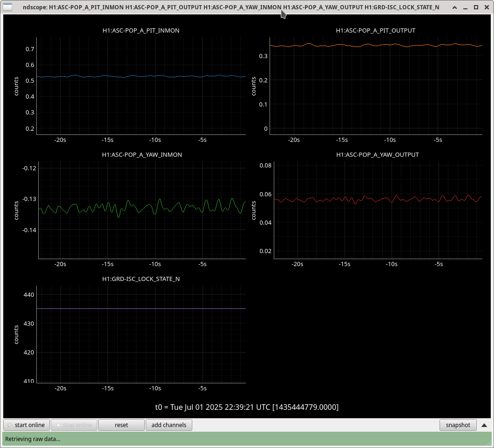
Task: Maximize the ndscope window
Action: 476,7
